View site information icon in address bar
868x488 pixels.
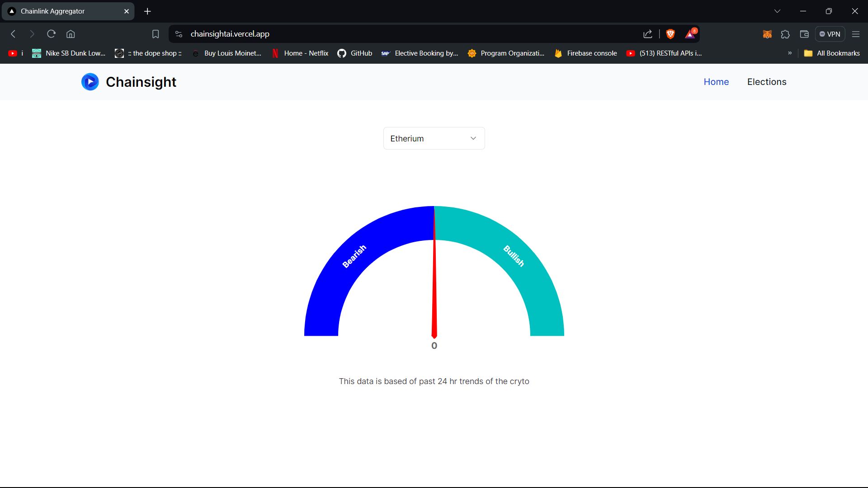click(179, 34)
